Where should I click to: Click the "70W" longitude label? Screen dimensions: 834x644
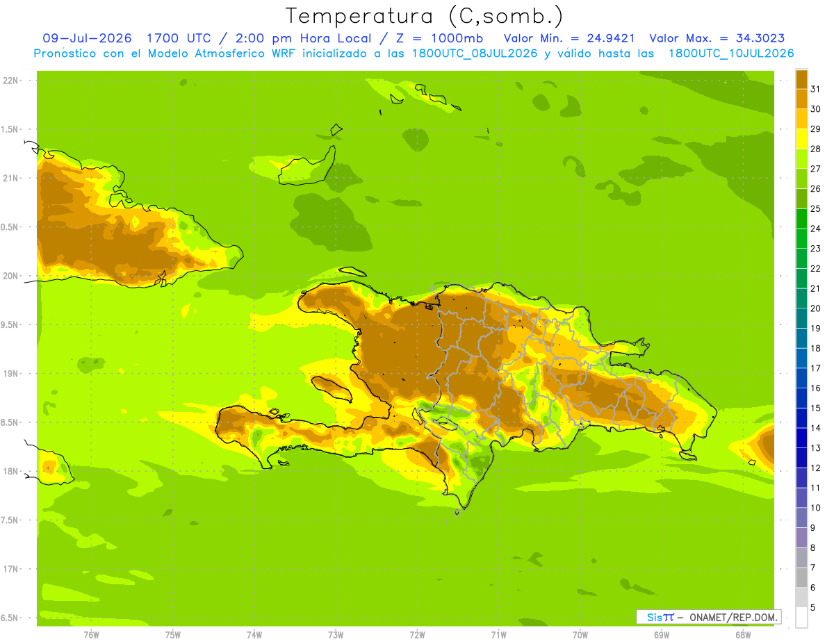[580, 634]
